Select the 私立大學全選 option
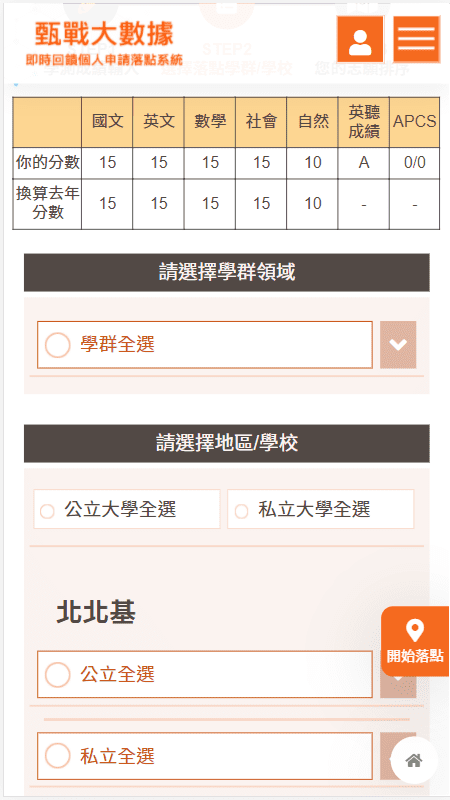Image resolution: width=450 pixels, height=800 pixels. pos(320,509)
